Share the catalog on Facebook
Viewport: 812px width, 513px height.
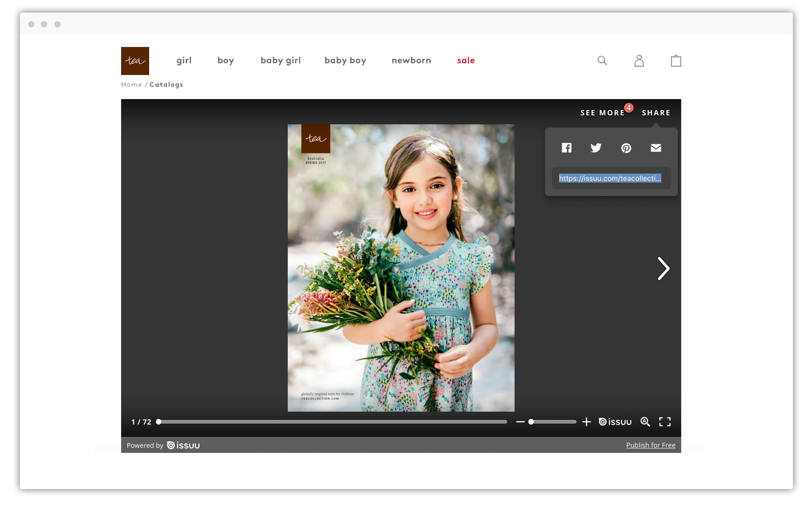[566, 148]
